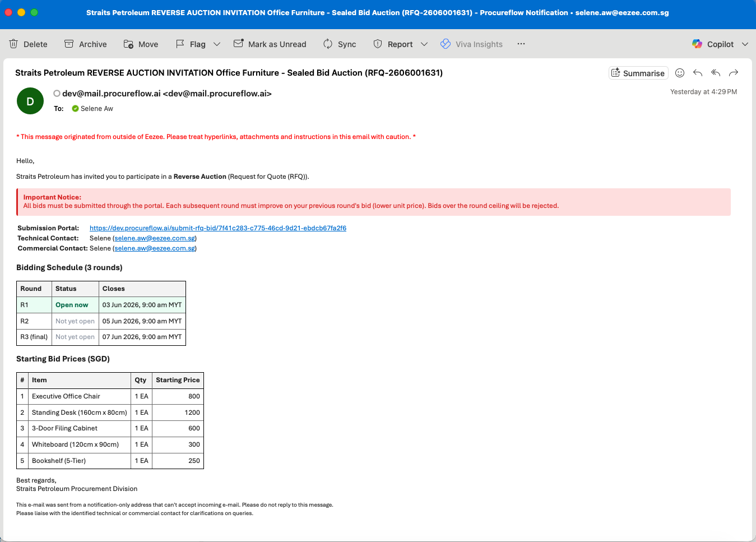Click starting price 1200
This screenshot has height=542, width=756.
tap(192, 413)
